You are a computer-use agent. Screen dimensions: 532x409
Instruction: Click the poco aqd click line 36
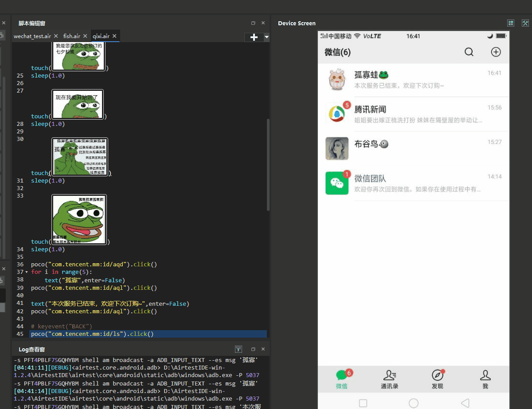[94, 265]
